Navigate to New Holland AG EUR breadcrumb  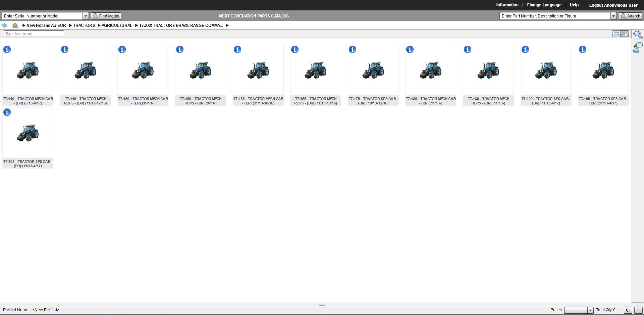coord(46,26)
